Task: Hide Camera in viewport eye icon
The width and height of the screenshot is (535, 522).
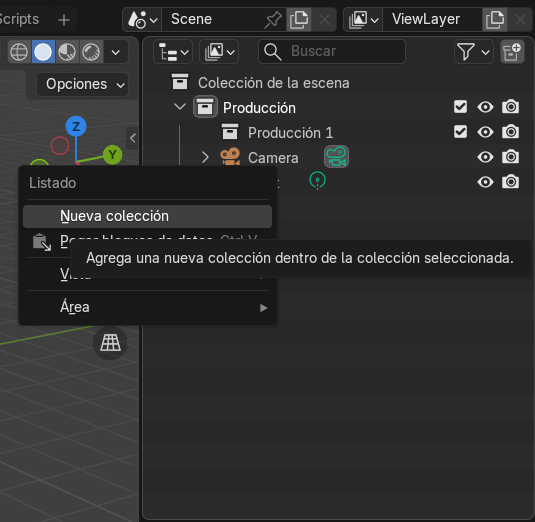Action: 485,157
